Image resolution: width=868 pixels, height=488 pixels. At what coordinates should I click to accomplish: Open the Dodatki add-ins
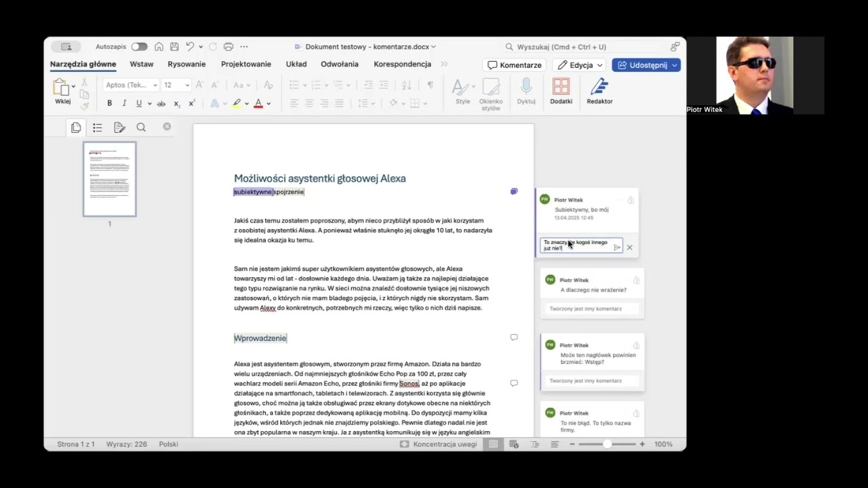(561, 91)
